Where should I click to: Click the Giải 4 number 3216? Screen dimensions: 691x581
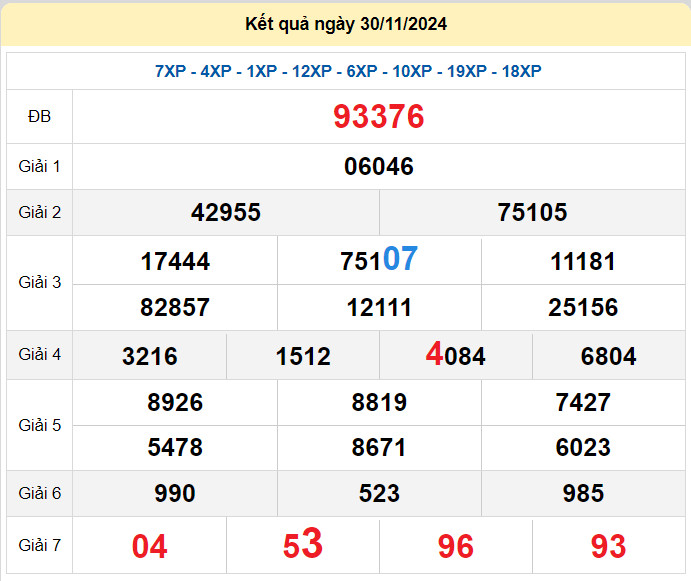tap(150, 356)
